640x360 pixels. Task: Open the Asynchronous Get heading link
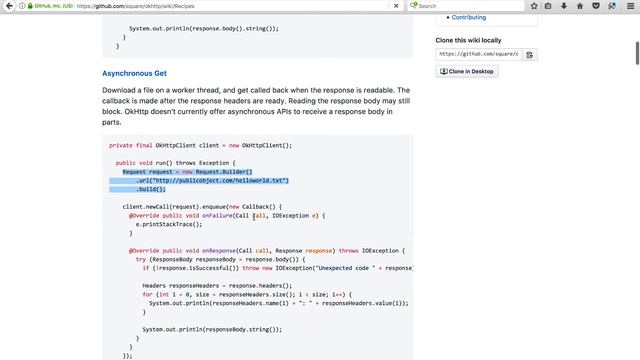[134, 73]
